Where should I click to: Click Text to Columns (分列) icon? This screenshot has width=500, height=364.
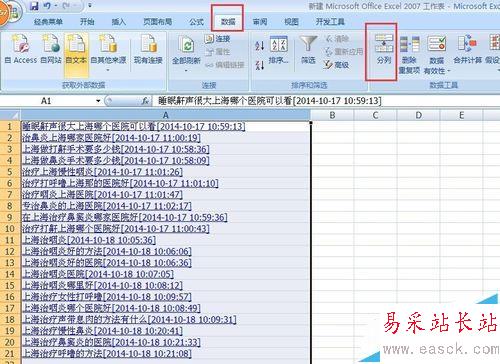(x=383, y=50)
